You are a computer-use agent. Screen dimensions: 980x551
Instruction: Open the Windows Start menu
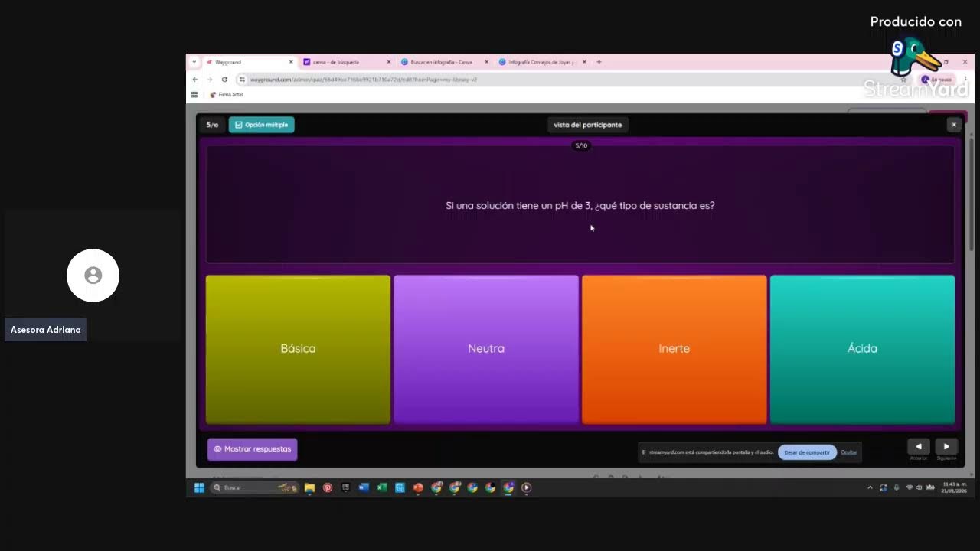coord(199,487)
